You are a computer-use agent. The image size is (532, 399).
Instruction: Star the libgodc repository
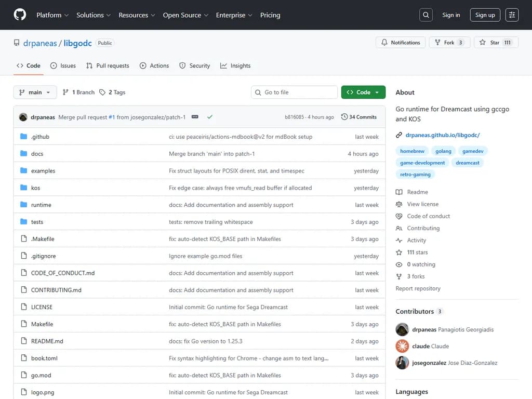tap(489, 43)
